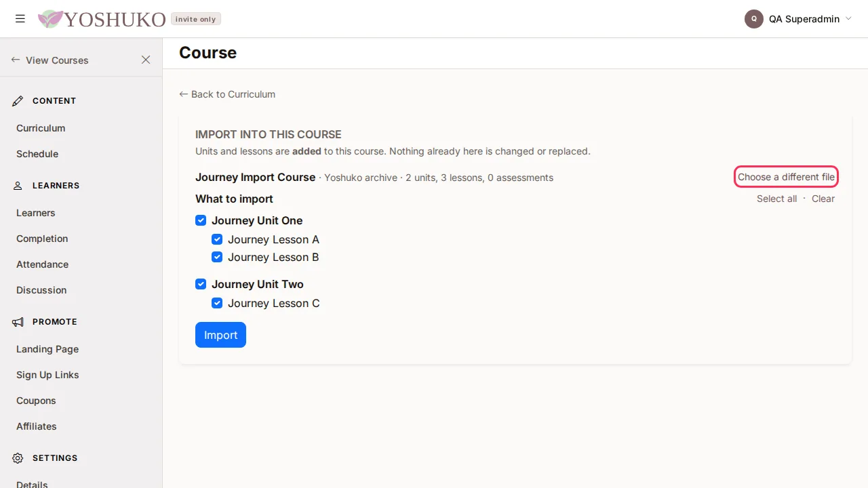Click View Courses back link
This screenshot has height=488, width=868.
50,60
